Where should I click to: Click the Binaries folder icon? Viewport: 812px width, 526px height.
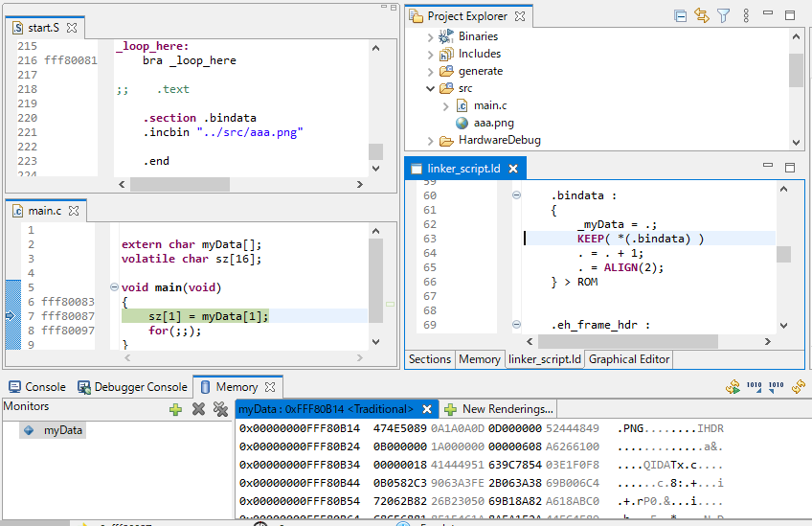point(446,36)
